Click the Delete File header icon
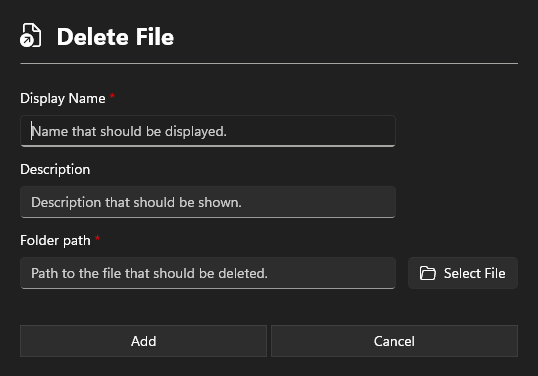The height and width of the screenshot is (376, 538). pyautogui.click(x=31, y=35)
